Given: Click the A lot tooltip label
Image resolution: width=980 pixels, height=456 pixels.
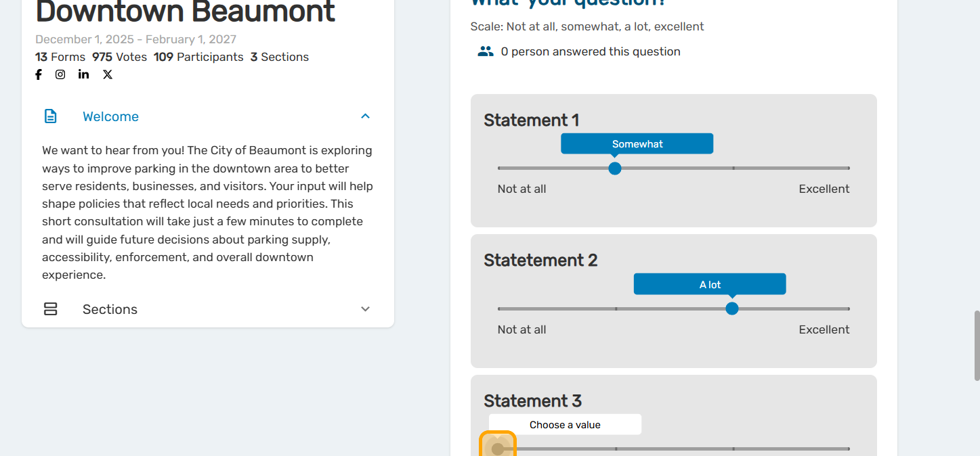Looking at the screenshot, I should (x=710, y=285).
